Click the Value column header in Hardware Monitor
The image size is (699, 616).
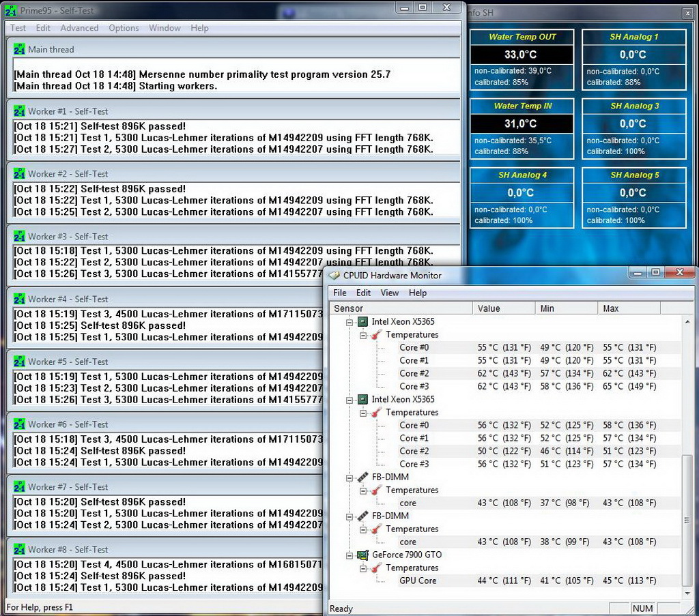click(x=502, y=308)
